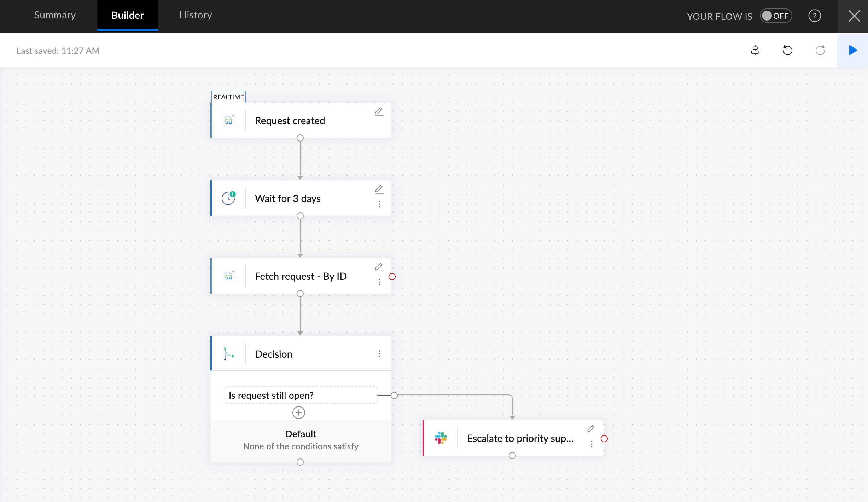Edit the Request created trigger

tap(379, 111)
